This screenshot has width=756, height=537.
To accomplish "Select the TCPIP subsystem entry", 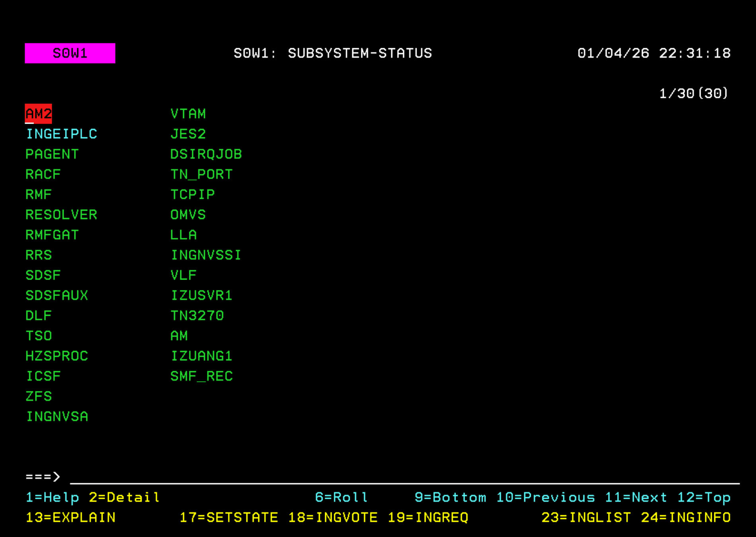I will [x=192, y=195].
